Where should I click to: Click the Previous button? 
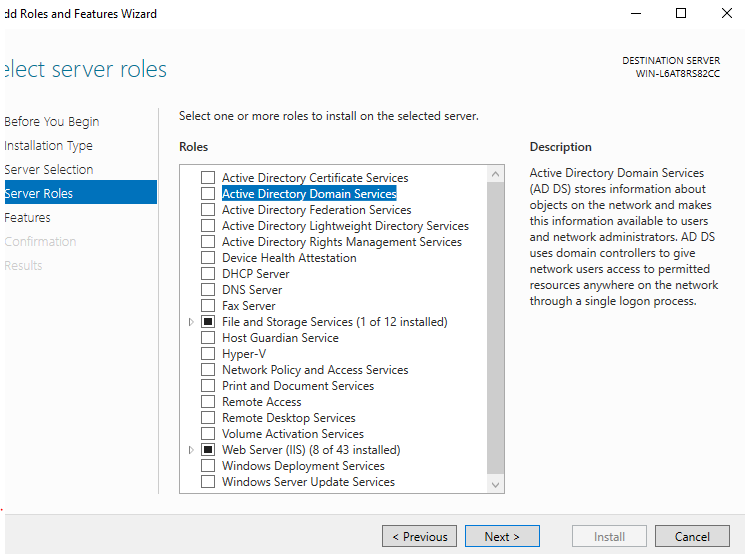click(419, 536)
